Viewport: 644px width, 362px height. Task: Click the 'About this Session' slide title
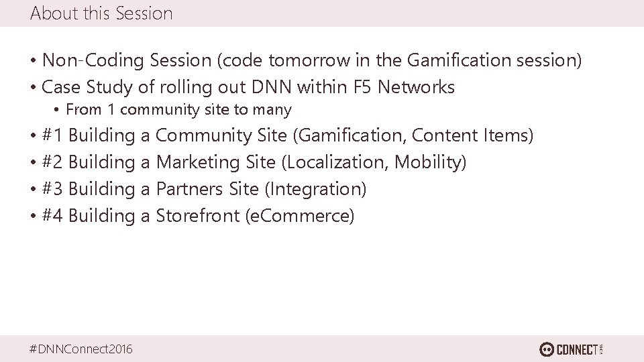101,13
